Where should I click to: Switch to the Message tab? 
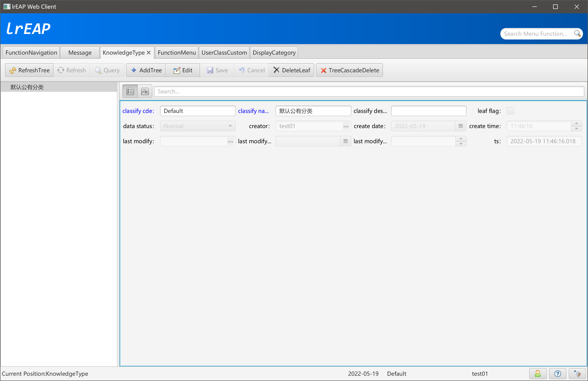[80, 53]
